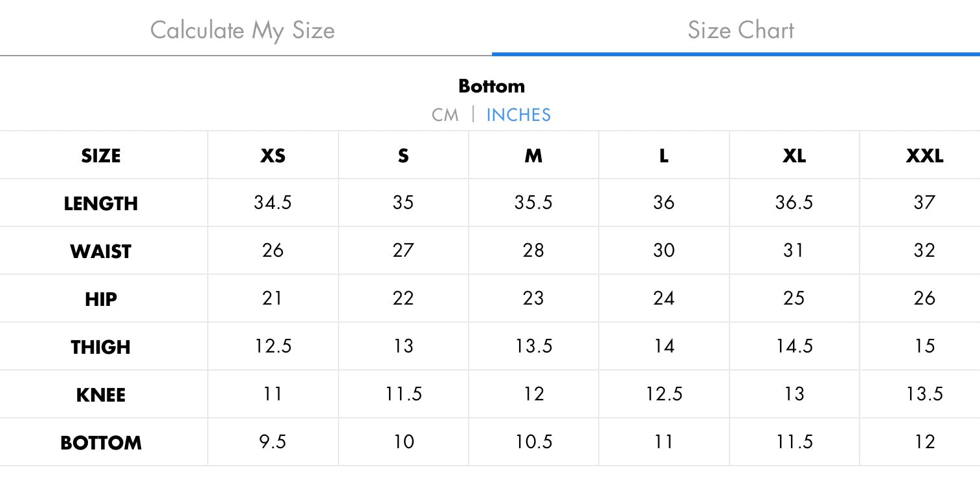This screenshot has width=980, height=498.
Task: Select INCHES as the measurement unit
Action: [518, 115]
